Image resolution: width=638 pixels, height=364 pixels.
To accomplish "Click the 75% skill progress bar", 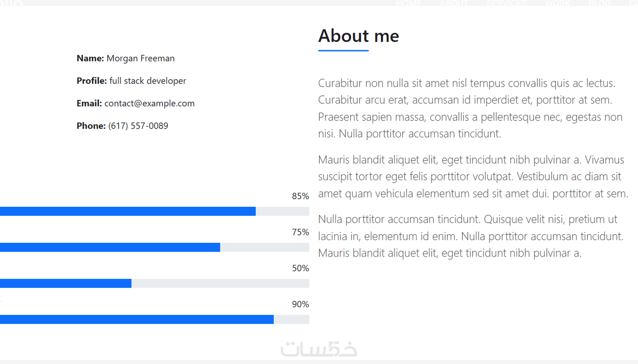I will pos(154,247).
